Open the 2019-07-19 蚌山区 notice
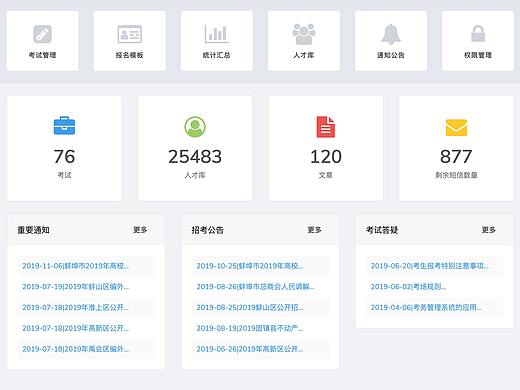This screenshot has width=520, height=390. click(76, 286)
